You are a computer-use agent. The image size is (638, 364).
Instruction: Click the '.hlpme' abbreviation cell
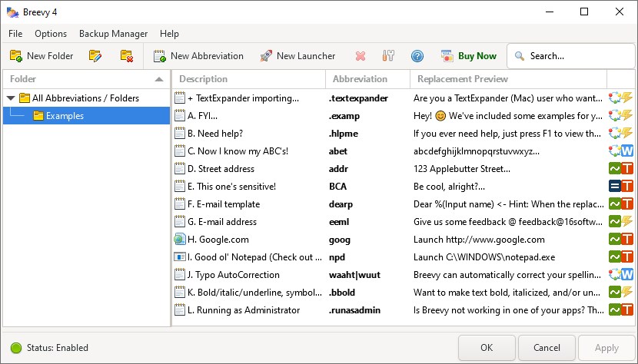(x=344, y=134)
